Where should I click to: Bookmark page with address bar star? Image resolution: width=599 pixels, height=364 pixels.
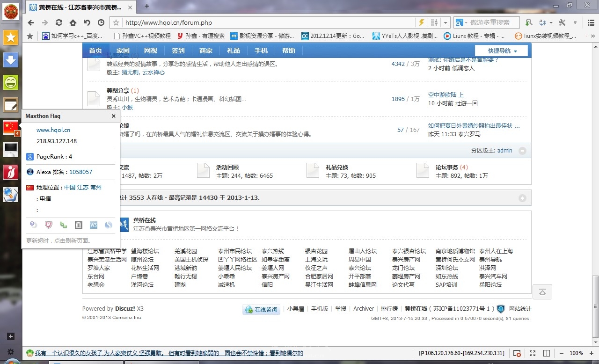coord(117,22)
